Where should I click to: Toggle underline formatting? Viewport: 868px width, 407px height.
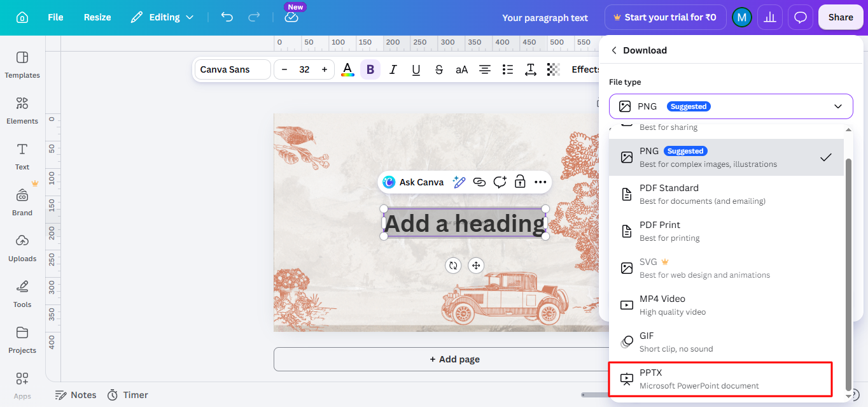coord(416,69)
